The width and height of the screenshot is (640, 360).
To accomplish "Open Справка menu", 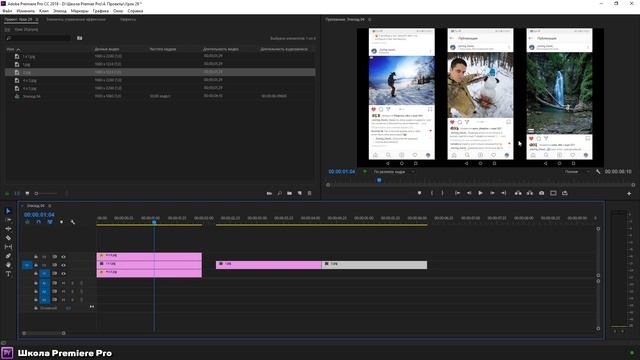I will (x=136, y=11).
